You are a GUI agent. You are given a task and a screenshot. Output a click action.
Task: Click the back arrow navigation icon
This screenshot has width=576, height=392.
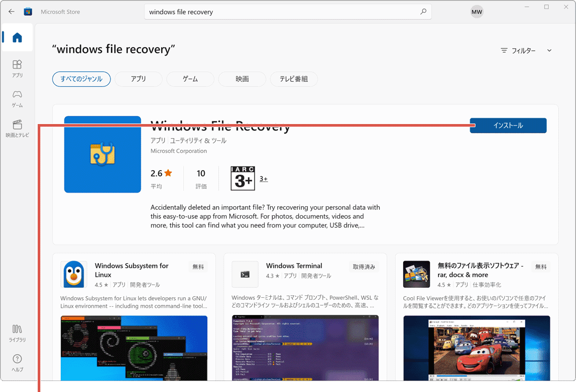pyautogui.click(x=11, y=11)
